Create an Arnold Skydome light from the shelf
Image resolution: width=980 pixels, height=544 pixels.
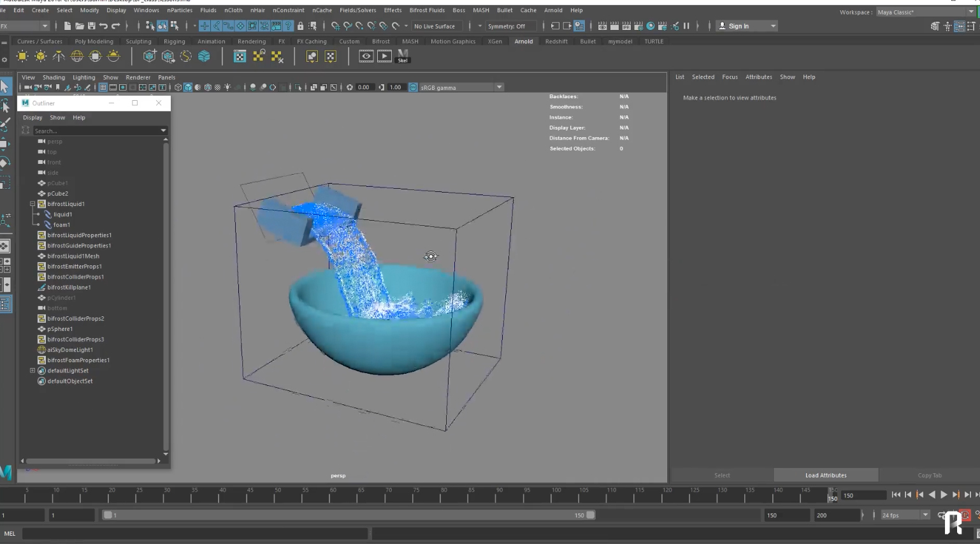[77, 57]
